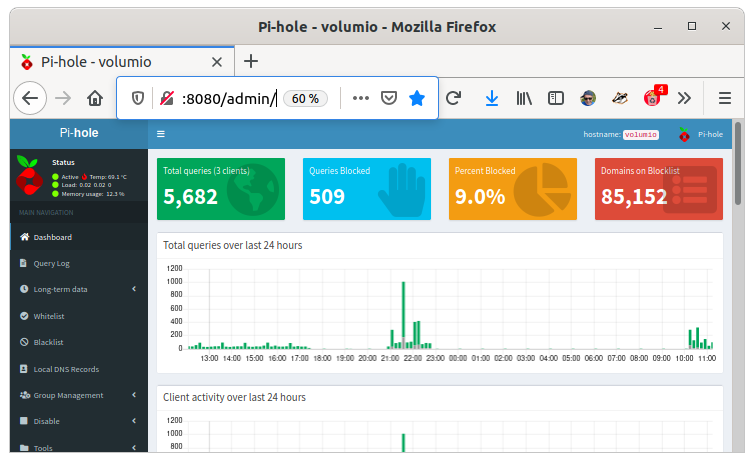754x462 pixels.
Task: Click the Group Management users icon
Action: click(x=25, y=395)
